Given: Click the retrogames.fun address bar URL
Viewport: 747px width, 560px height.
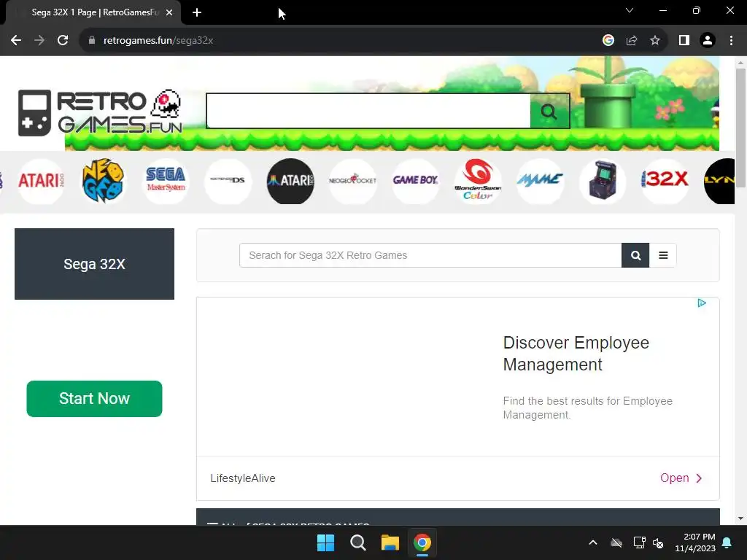Looking at the screenshot, I should click(x=158, y=41).
